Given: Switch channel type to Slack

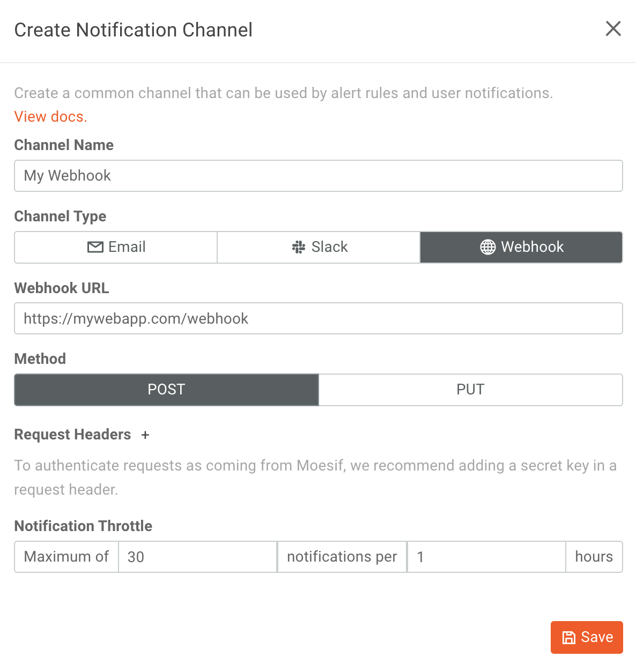Looking at the screenshot, I should coord(318,247).
